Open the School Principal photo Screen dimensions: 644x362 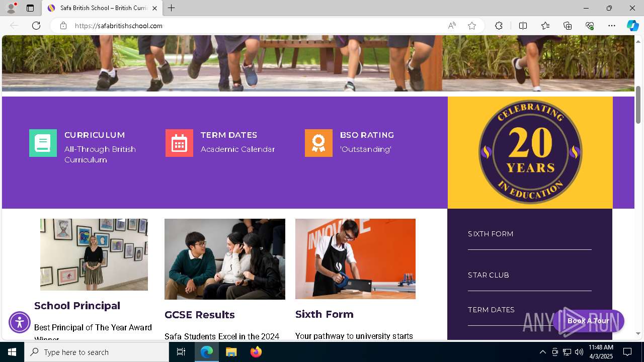[x=94, y=254]
